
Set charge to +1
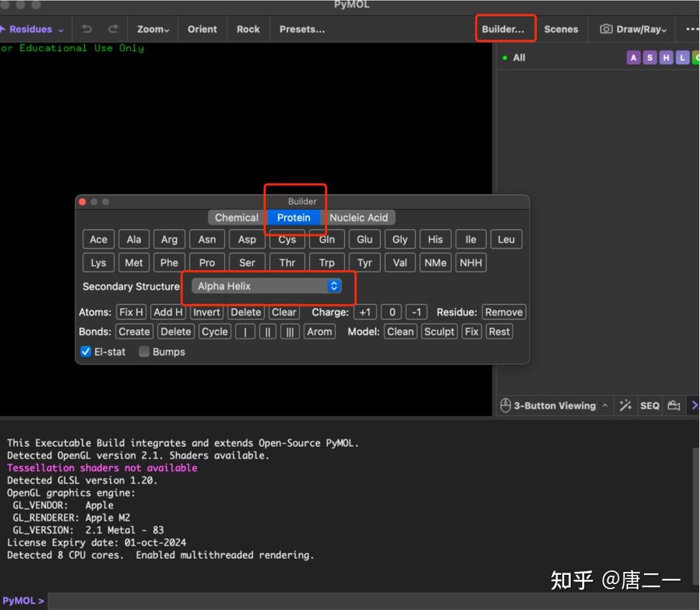coord(365,312)
